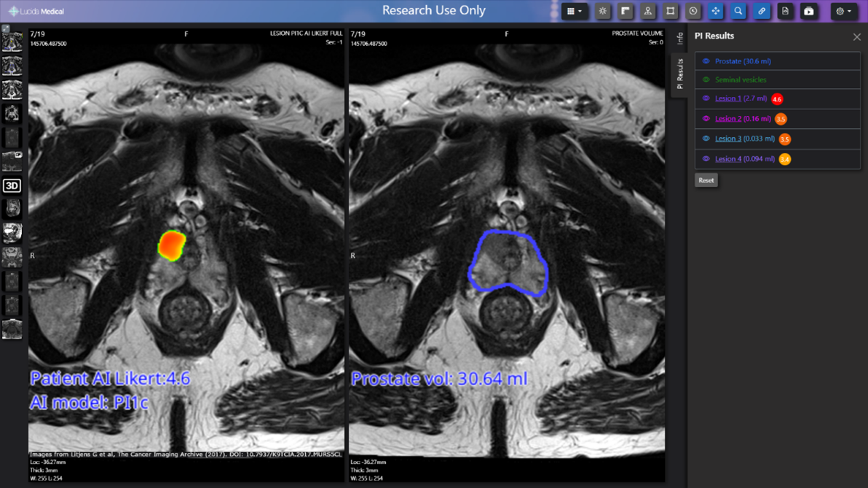The width and height of the screenshot is (868, 488).
Task: Open the viewport grid layout dropdown
Action: 574,12
